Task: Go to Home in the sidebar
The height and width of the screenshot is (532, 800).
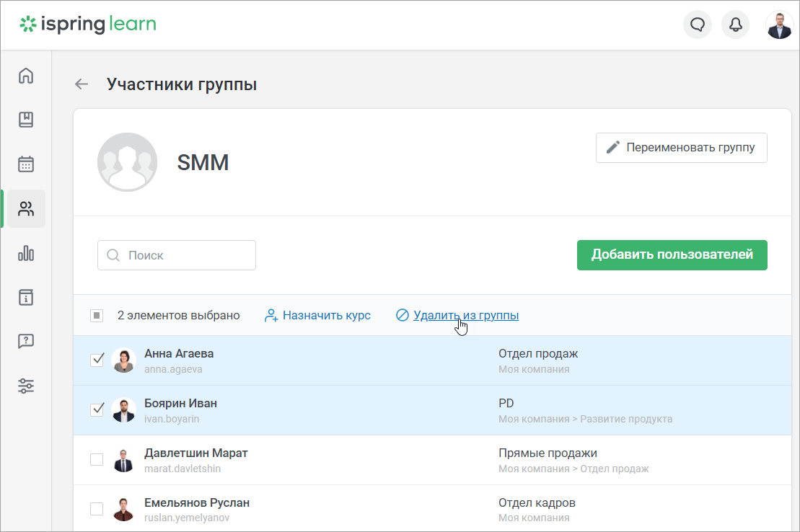Action: (x=26, y=76)
